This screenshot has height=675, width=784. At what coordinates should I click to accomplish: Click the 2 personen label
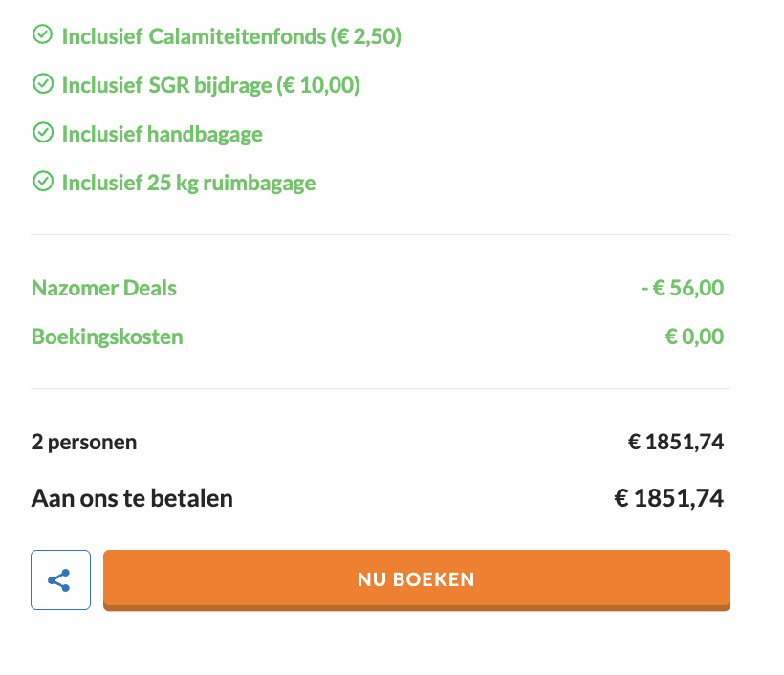point(84,442)
